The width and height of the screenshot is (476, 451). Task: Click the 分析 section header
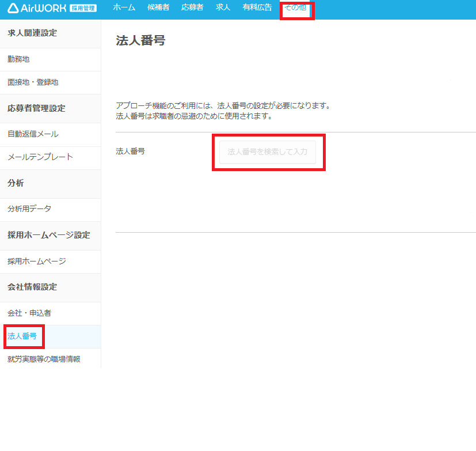[x=16, y=183]
